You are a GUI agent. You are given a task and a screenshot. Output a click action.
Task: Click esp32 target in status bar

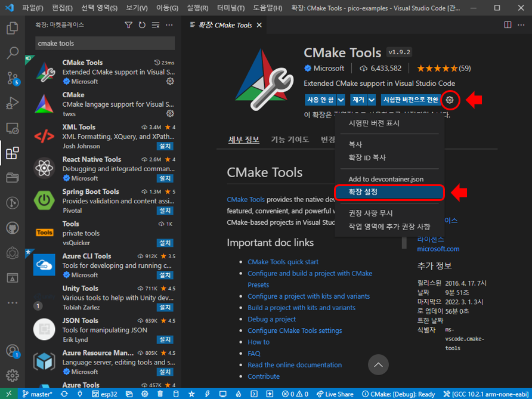pos(104,394)
